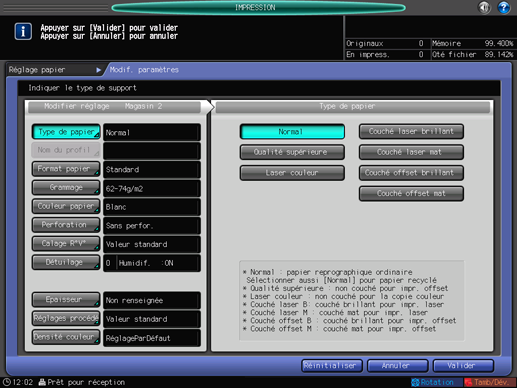Select the Normal paper type

(x=292, y=132)
